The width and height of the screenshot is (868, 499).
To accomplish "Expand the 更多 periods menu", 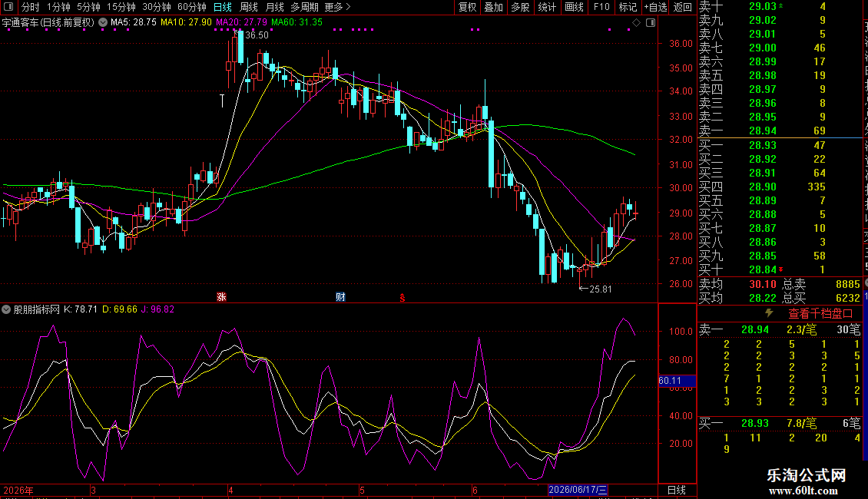I will [x=337, y=7].
